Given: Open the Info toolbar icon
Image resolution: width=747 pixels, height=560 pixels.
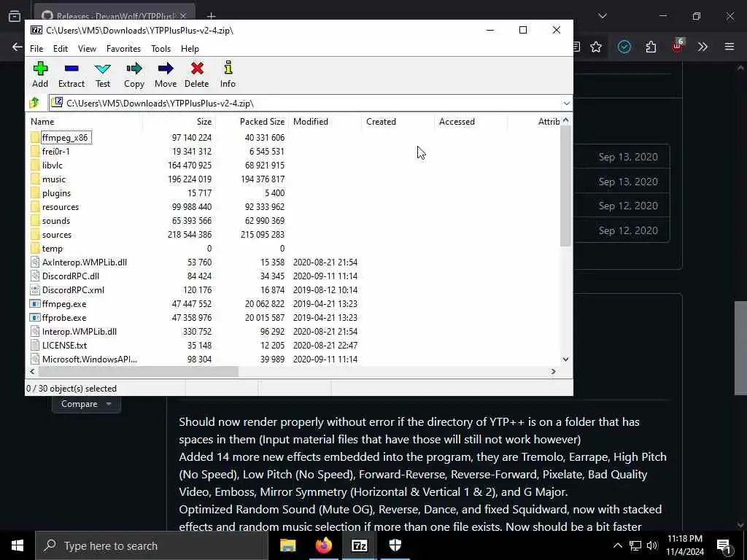Looking at the screenshot, I should point(228,74).
